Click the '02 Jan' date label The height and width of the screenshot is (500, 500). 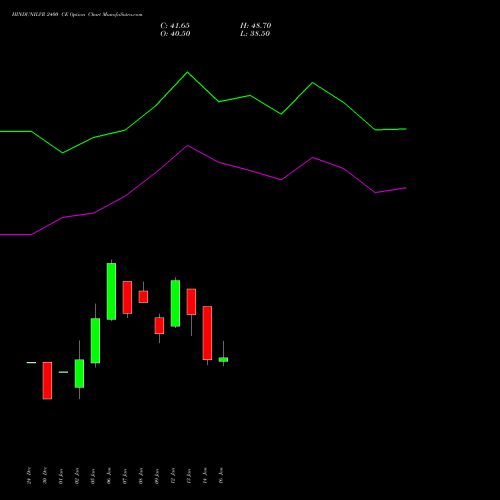coord(77,476)
